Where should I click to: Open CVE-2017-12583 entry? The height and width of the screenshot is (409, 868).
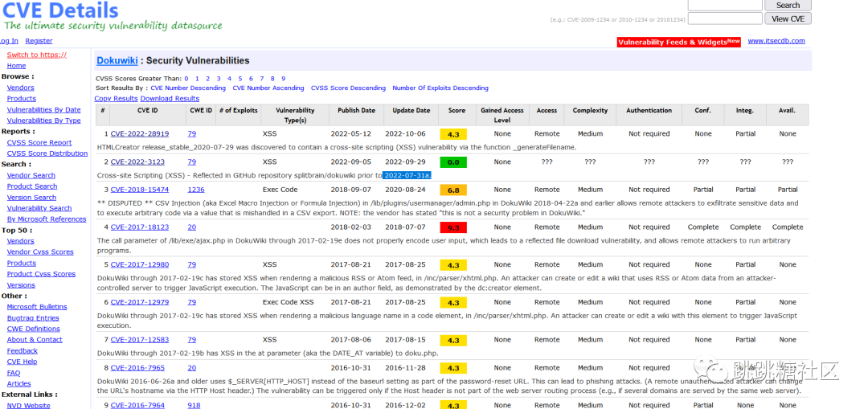coord(140,340)
